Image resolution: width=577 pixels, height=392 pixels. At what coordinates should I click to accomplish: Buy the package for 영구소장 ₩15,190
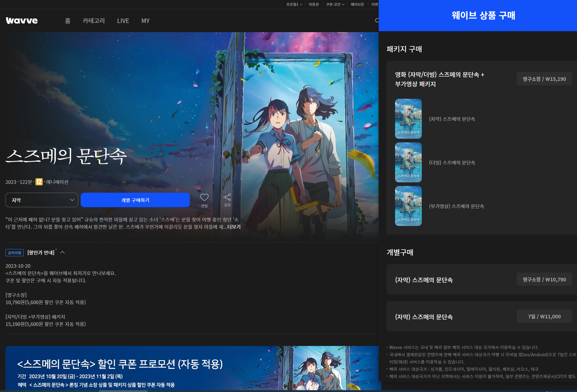[x=544, y=79]
